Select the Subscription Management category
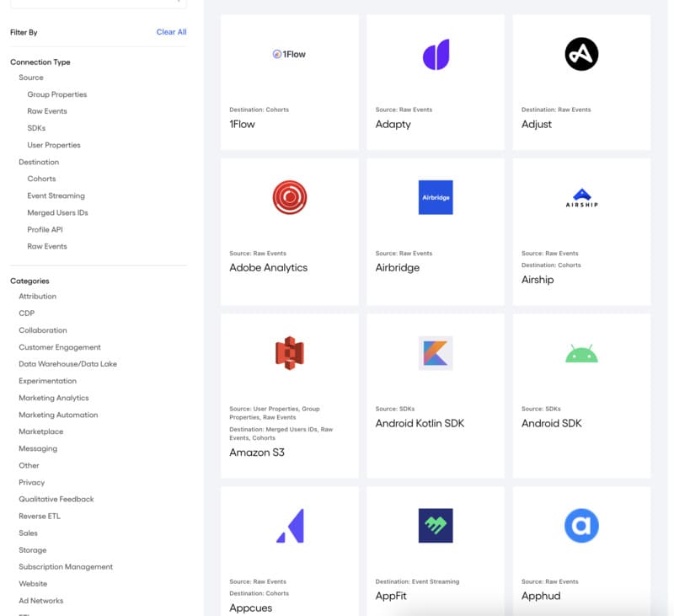The height and width of the screenshot is (616, 674). point(66,566)
